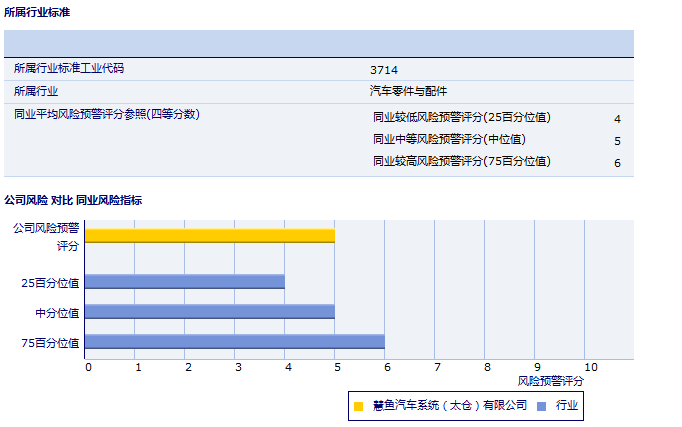Click the yellow legend swatch for 慧鱼汽车系统
Viewport: 682px width, 427px height.
pos(358,406)
